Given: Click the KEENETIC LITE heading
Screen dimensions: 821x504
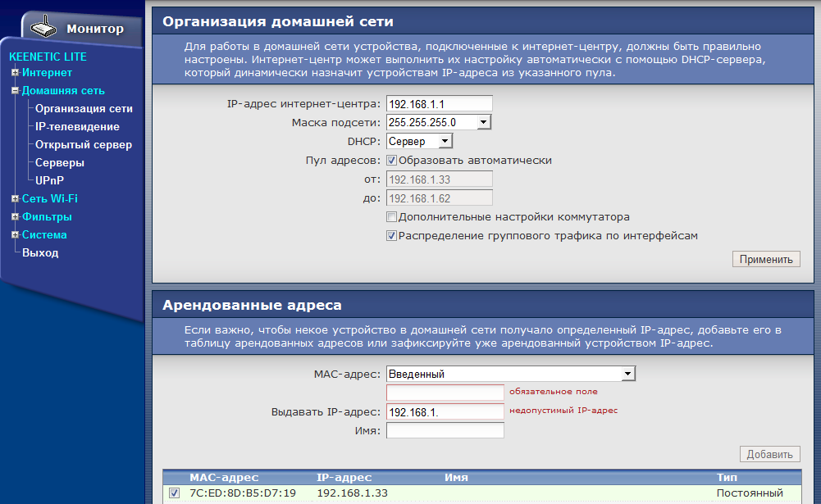Looking at the screenshot, I should click(48, 57).
